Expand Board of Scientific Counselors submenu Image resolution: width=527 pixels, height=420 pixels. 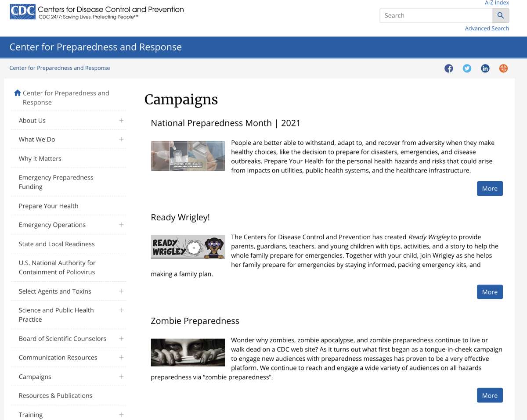coord(121,338)
